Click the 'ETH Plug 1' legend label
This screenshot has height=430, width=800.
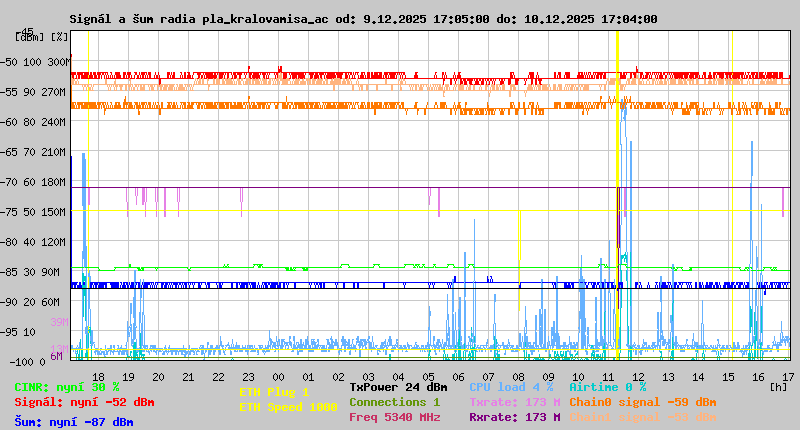pyautogui.click(x=274, y=392)
